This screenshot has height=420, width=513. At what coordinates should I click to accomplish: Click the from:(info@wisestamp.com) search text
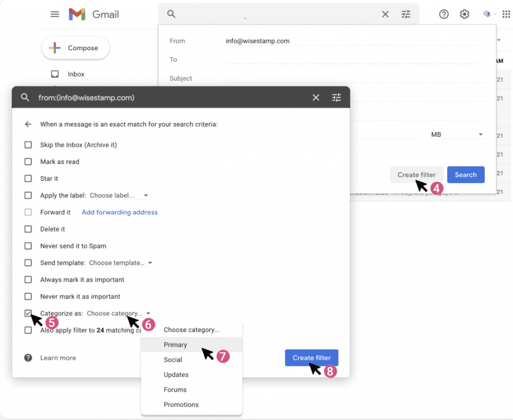pos(86,98)
